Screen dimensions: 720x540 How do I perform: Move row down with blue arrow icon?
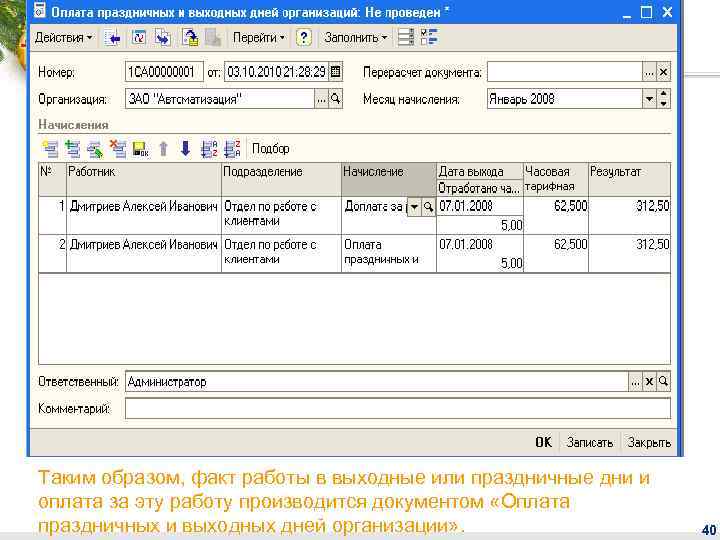(186, 149)
